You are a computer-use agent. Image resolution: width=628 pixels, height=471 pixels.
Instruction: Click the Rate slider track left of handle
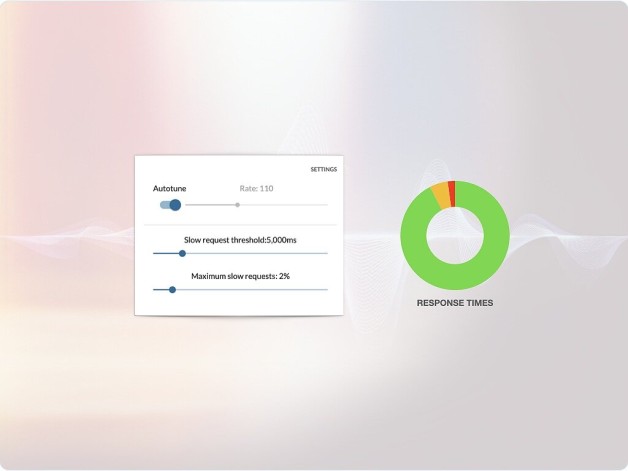coord(210,205)
